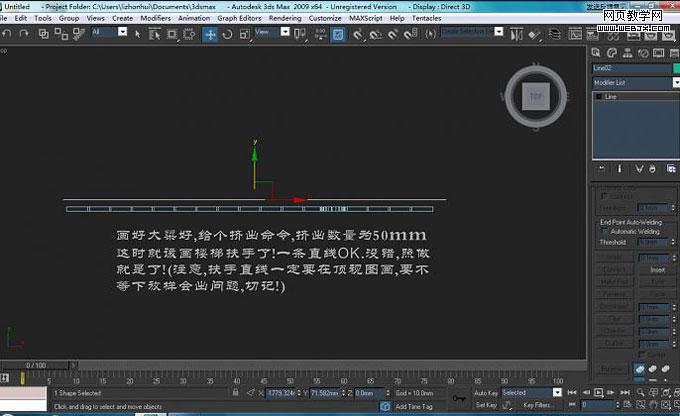Click the X coordinate input field

point(281,393)
